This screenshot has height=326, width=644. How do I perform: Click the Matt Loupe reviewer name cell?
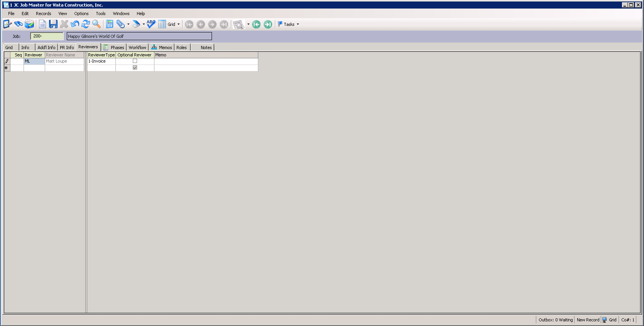tap(64, 61)
